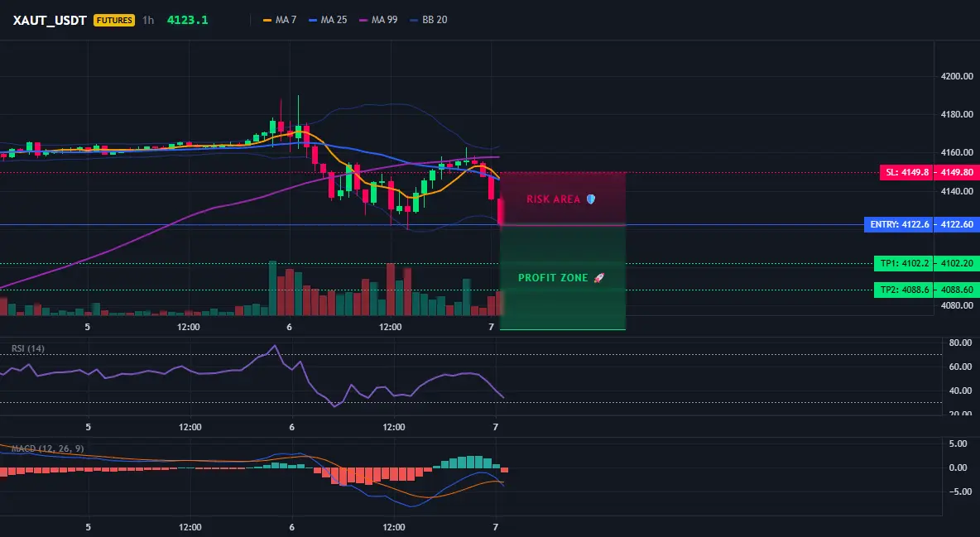
Task: Click the 4140.00 price axis value
Action: 957,191
